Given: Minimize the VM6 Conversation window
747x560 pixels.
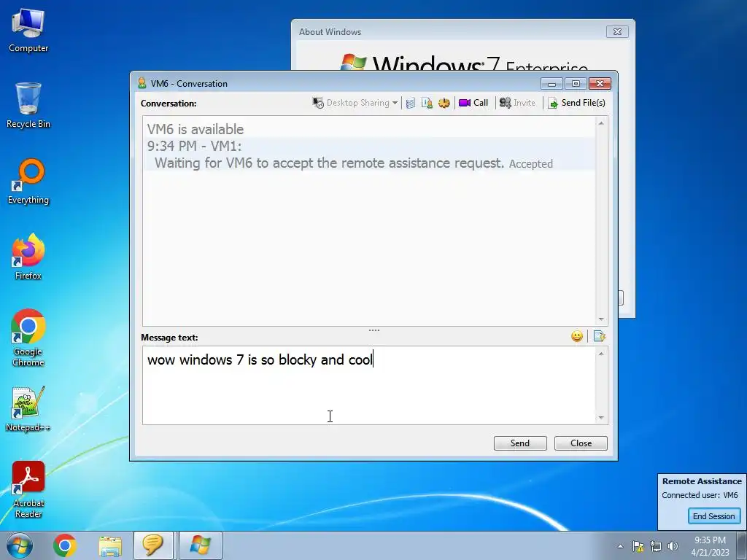Looking at the screenshot, I should [551, 84].
